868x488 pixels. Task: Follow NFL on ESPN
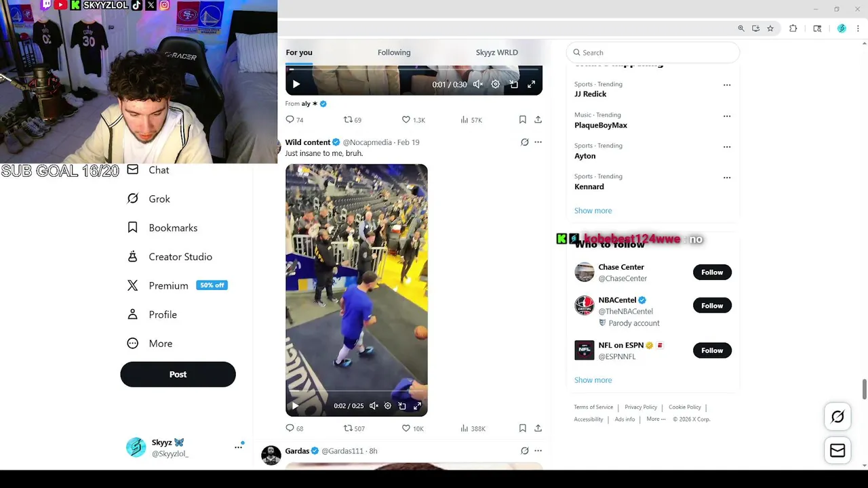[712, 350]
